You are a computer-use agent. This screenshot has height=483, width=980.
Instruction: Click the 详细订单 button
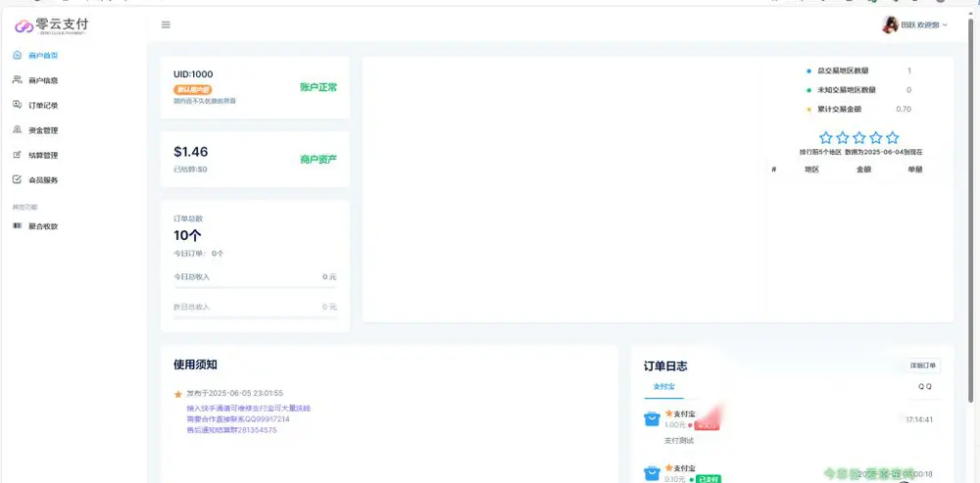(x=924, y=365)
